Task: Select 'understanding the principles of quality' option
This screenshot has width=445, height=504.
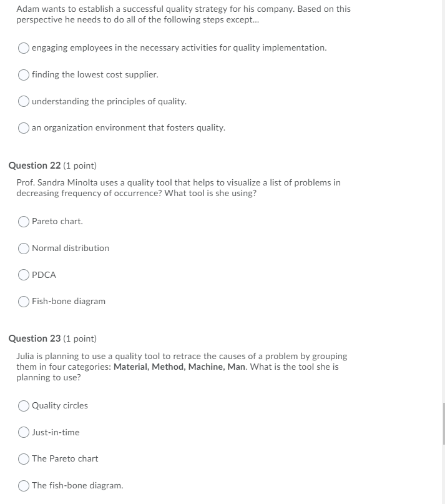Action: pos(23,101)
